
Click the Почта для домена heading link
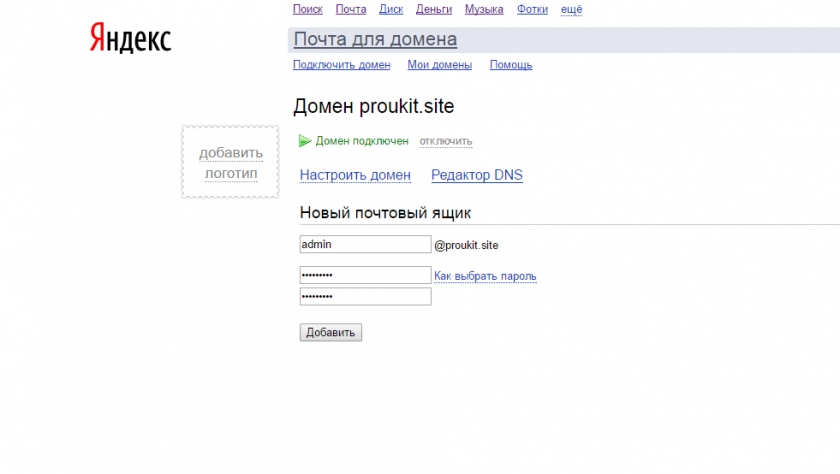375,40
